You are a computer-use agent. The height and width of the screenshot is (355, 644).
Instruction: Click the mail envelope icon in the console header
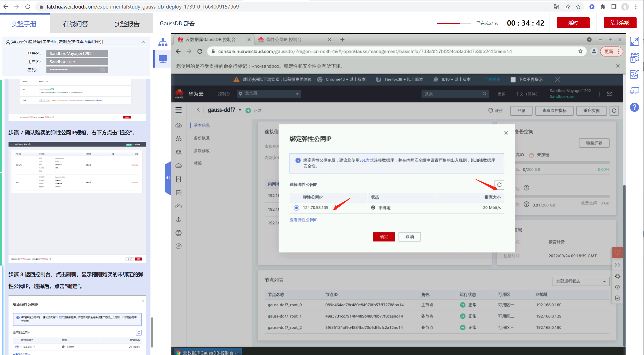click(x=609, y=94)
